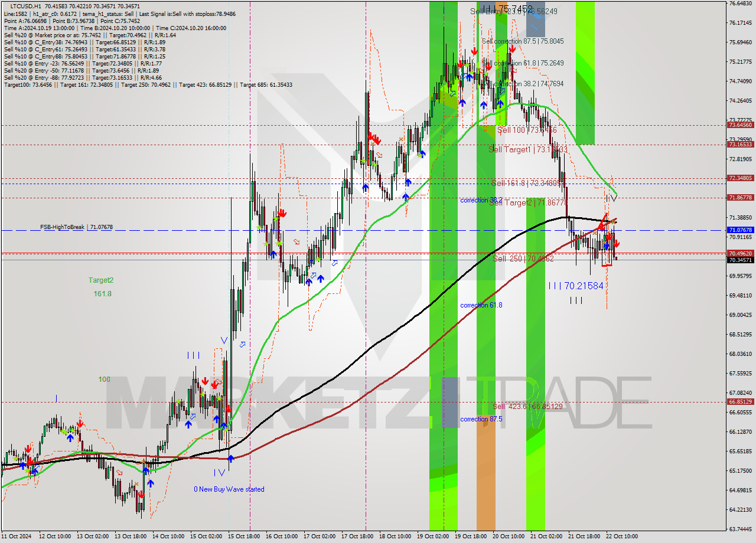Click the 'Sell %10 @ C_Entry38: 74.76943' line
756x543 pixels.
pyautogui.click(x=84, y=41)
